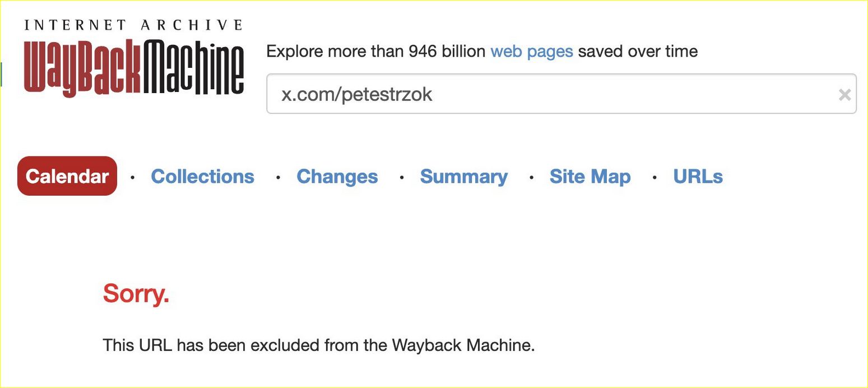This screenshot has width=868, height=388.
Task: Click the dot separator before URLs
Action: 655,177
